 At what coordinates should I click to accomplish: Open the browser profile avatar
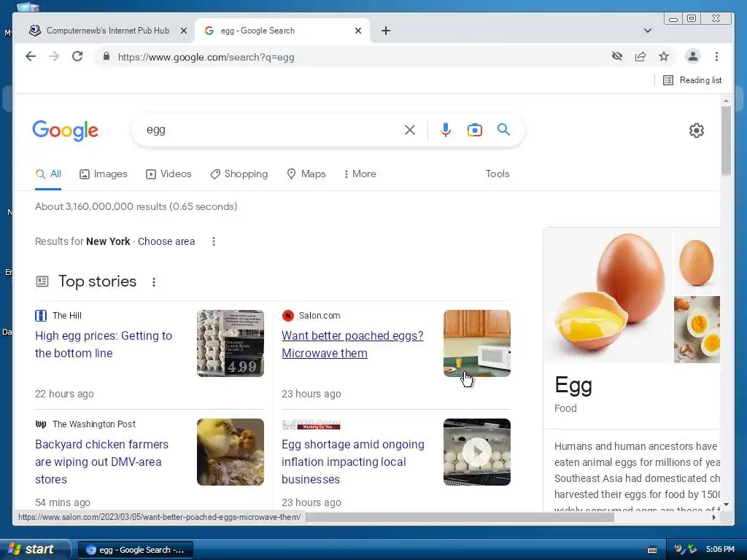tap(693, 57)
